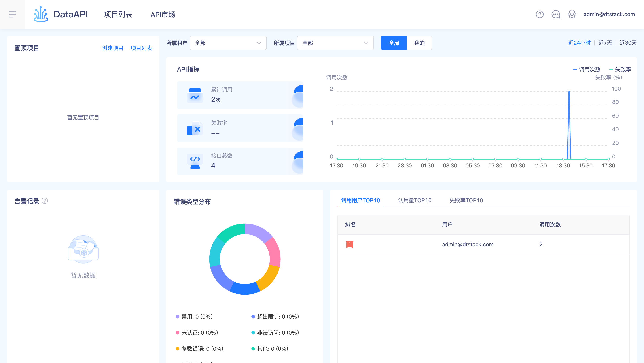Open the settings gear icon

(x=572, y=14)
